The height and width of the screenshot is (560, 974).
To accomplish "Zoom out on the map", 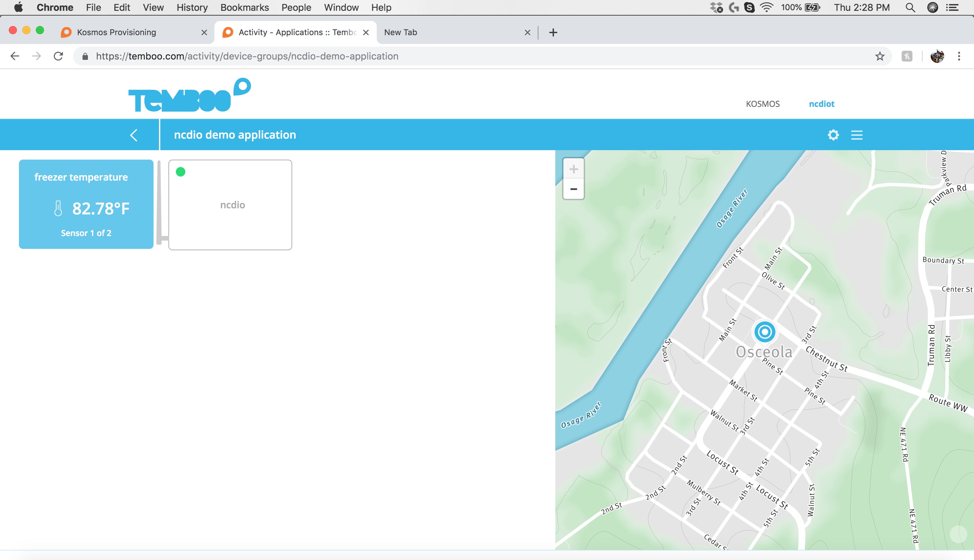I will 573,189.
